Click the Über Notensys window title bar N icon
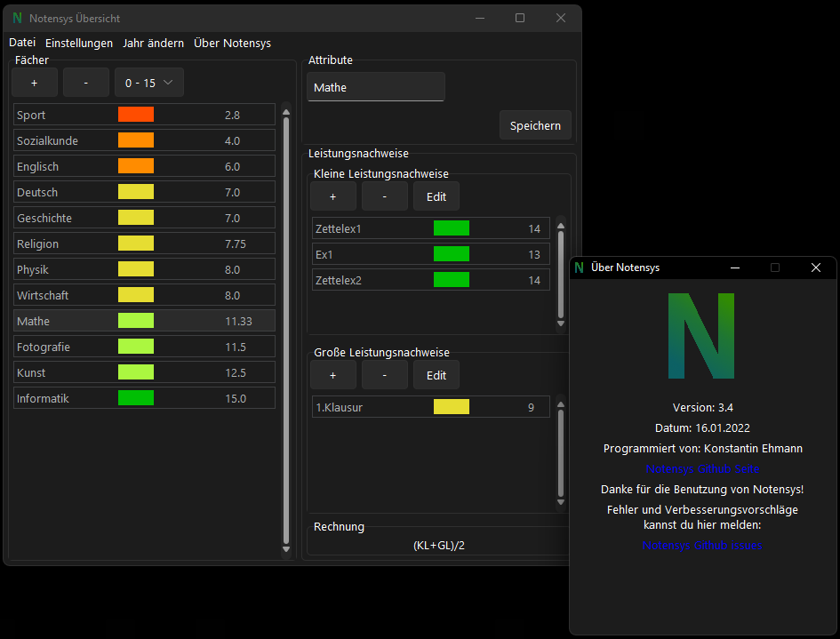Viewport: 840px width, 639px height. coord(579,268)
